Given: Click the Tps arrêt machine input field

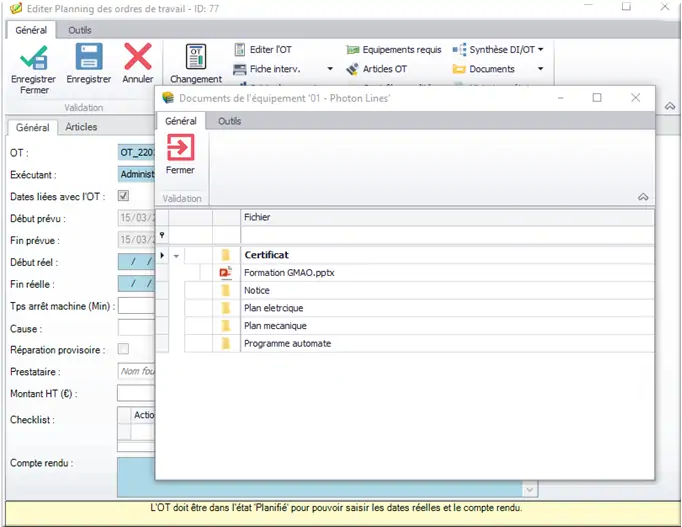Looking at the screenshot, I should 136,306.
